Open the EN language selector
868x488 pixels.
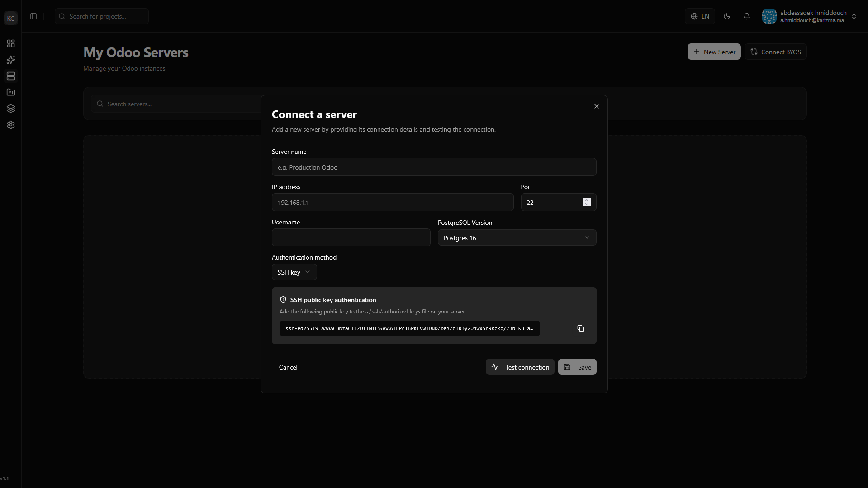click(700, 16)
